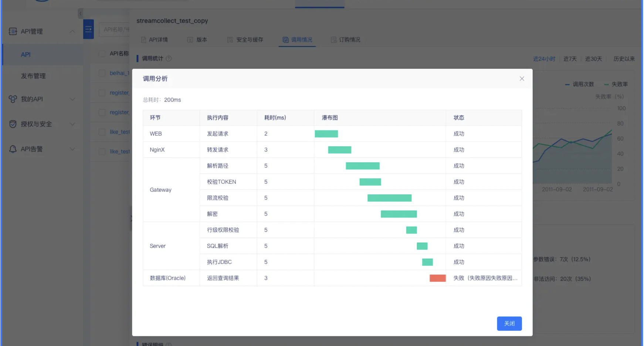The width and height of the screenshot is (644, 346).
Task: Collapse the sidebar with the arrow handle
Action: click(80, 14)
